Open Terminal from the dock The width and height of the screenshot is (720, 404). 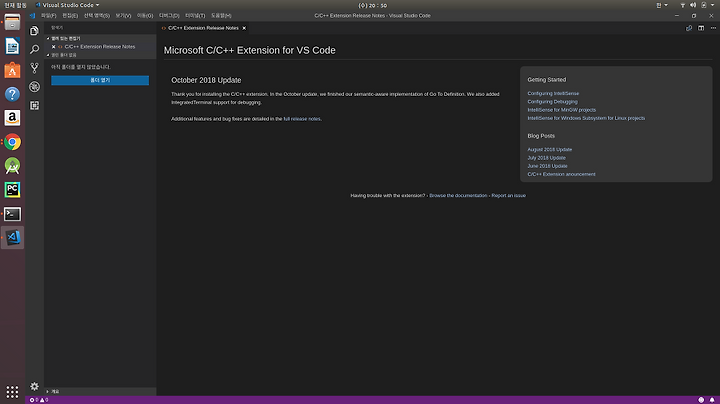pos(12,213)
